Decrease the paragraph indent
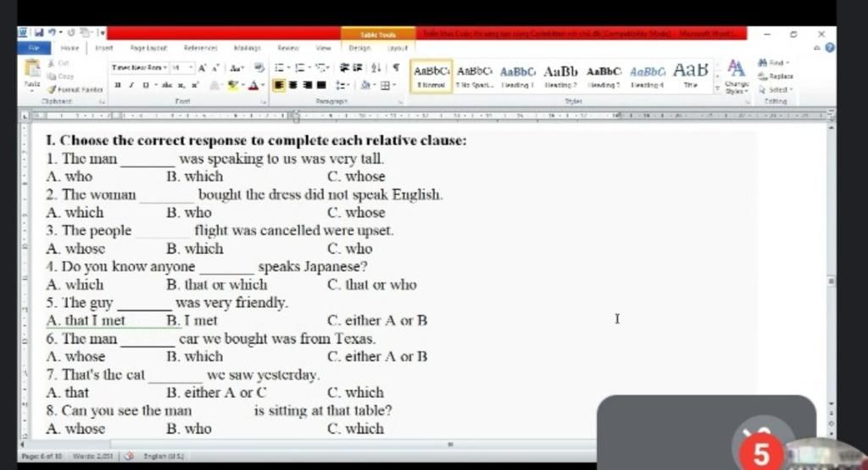This screenshot has width=868, height=470. click(x=344, y=68)
